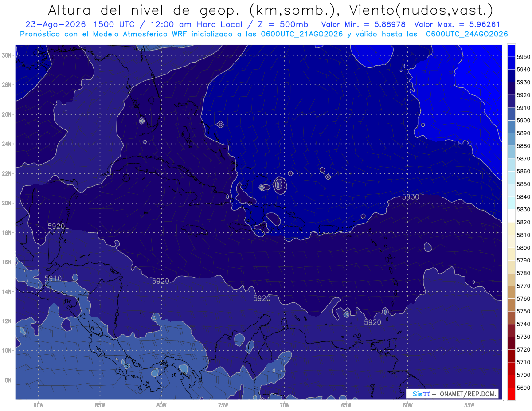
Task: Click legend value 5820
Action: [x=523, y=222]
